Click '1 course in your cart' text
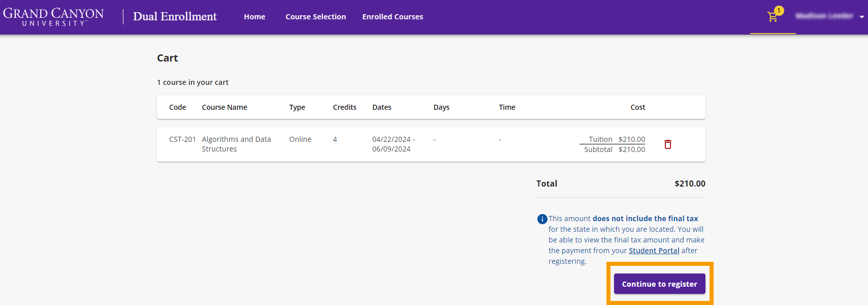The height and width of the screenshot is (305, 868). coord(192,82)
